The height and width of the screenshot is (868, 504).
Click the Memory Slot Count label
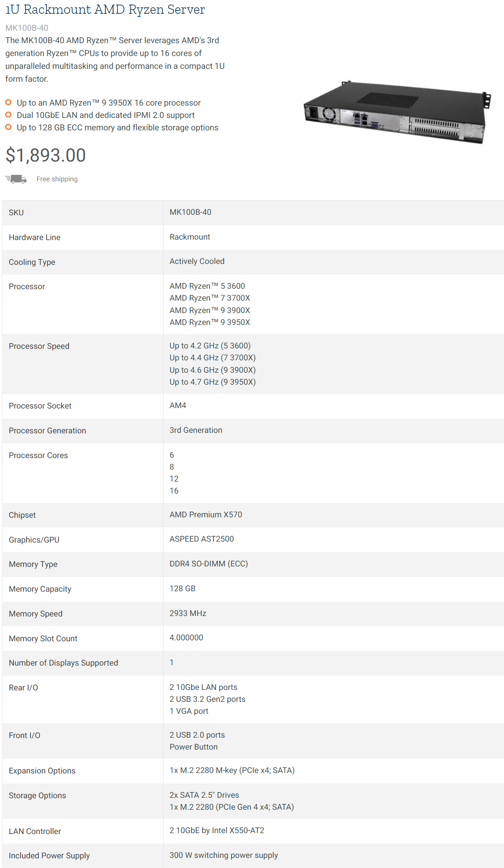click(x=43, y=638)
